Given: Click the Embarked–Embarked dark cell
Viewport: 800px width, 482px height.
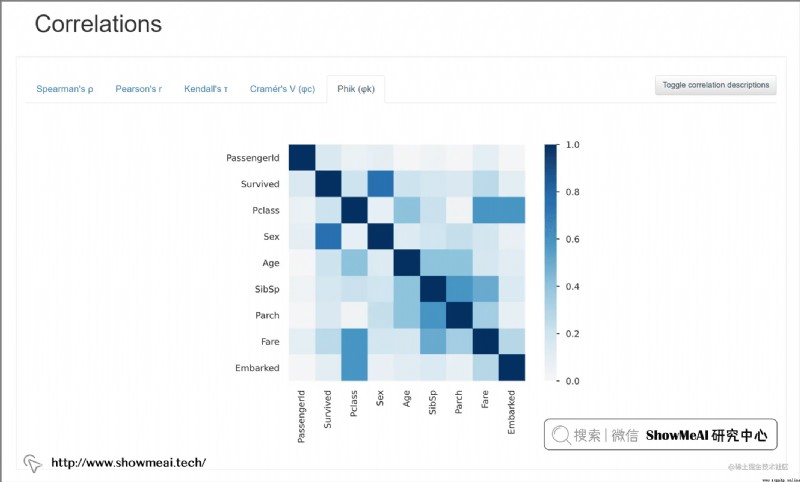Looking at the screenshot, I should (x=512, y=368).
